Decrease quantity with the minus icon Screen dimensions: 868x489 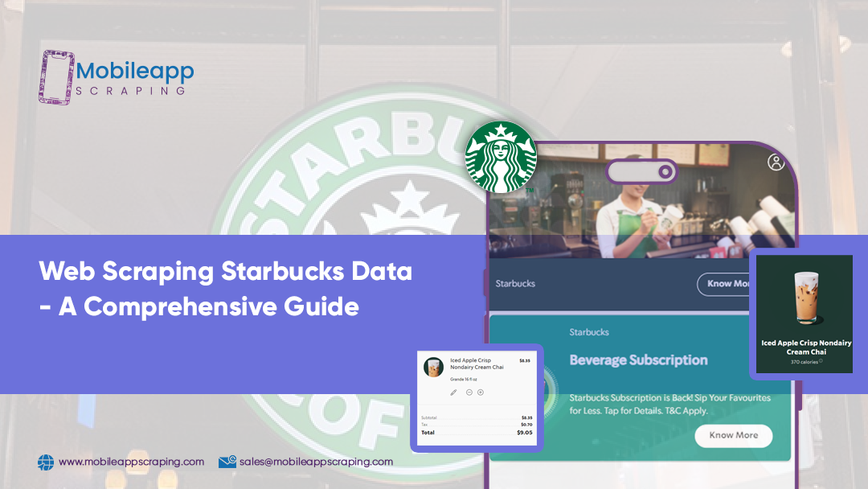[469, 392]
